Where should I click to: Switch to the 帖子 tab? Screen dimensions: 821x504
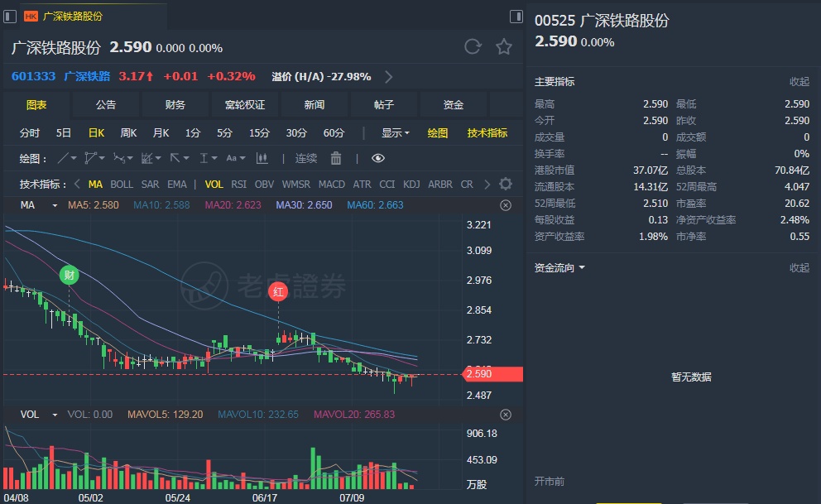pos(384,105)
